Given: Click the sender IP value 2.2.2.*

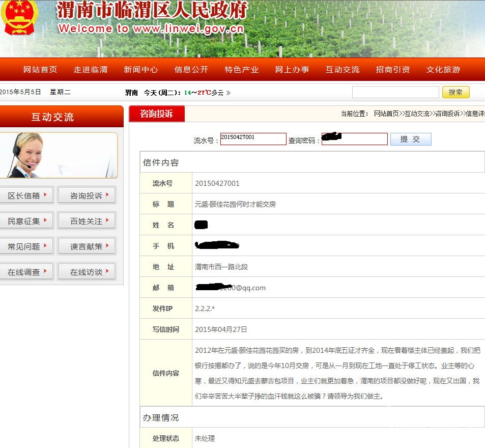Looking at the screenshot, I should pos(205,309).
